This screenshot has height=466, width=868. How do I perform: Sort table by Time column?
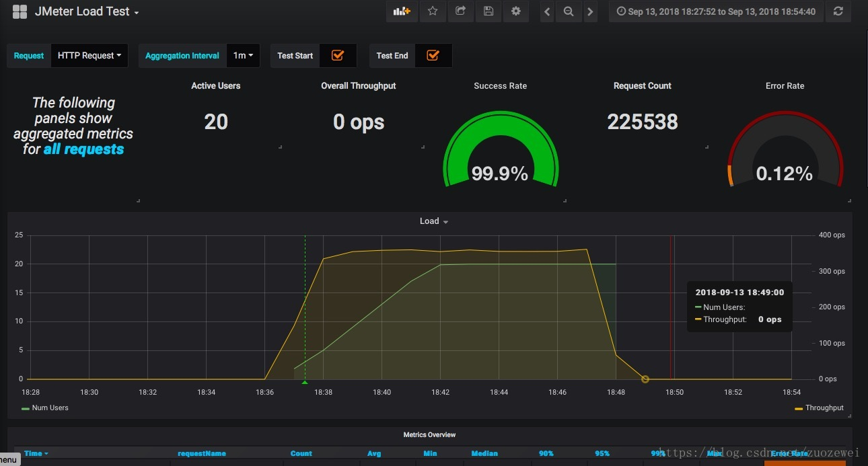[x=36, y=454]
